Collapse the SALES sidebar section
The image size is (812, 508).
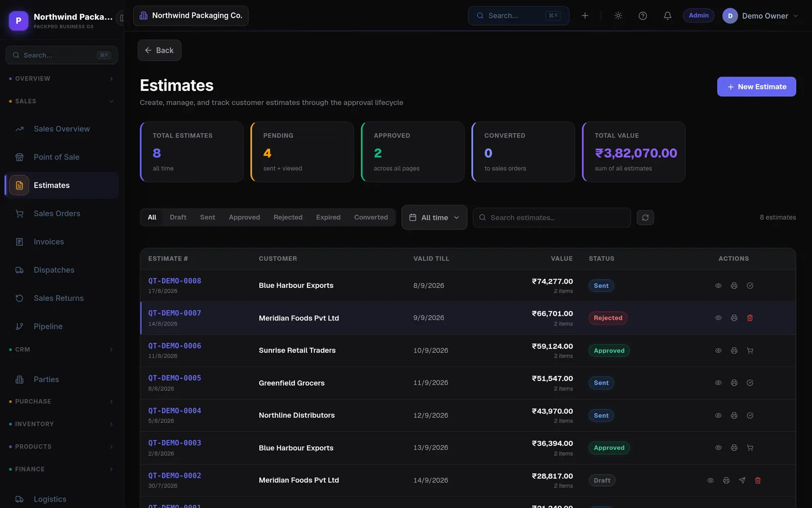click(x=62, y=101)
